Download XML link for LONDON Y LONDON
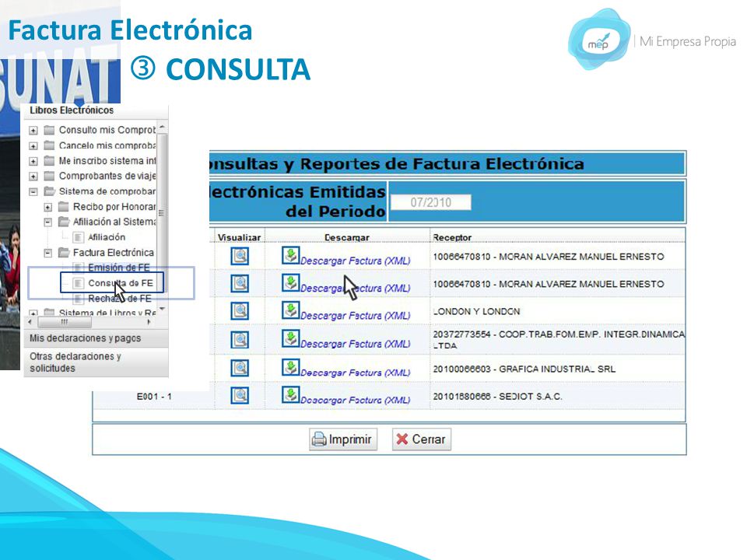This screenshot has height=560, width=747. click(356, 316)
